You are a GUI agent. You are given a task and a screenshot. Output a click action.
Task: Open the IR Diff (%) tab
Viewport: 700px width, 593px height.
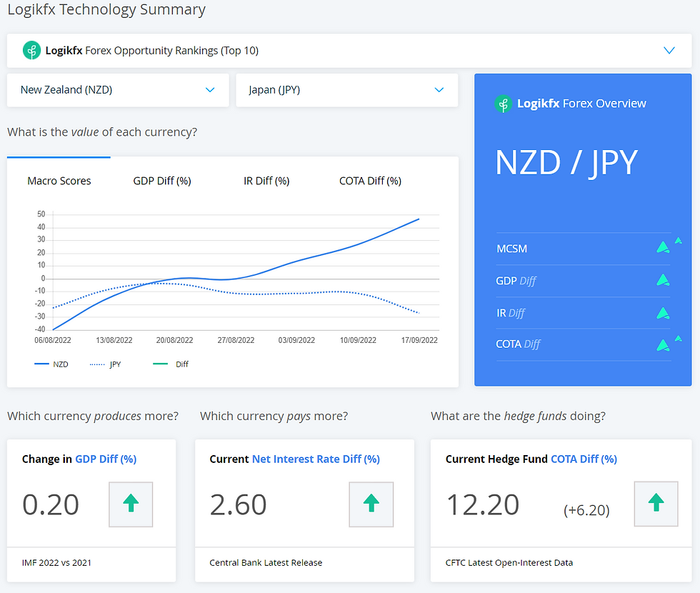[x=266, y=181]
